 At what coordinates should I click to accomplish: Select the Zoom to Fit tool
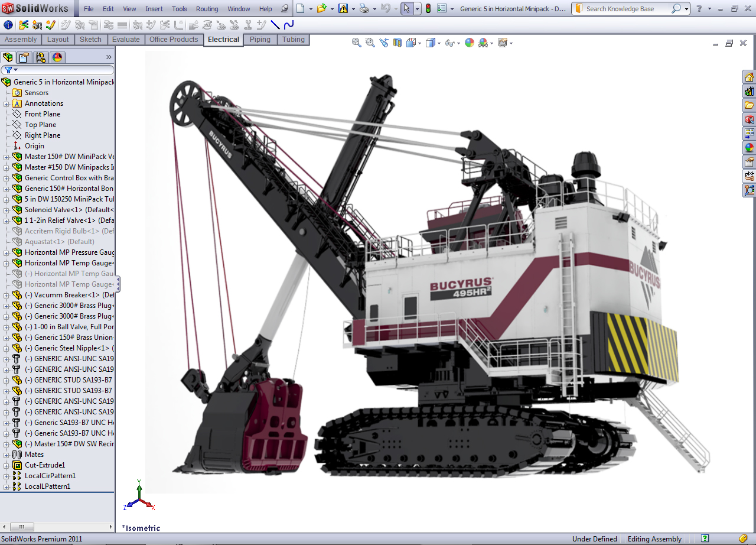[356, 43]
